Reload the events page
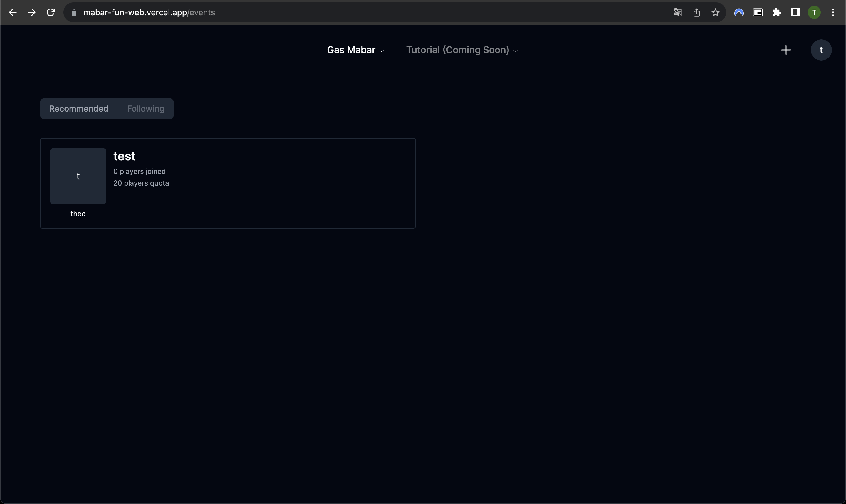 pyautogui.click(x=50, y=12)
